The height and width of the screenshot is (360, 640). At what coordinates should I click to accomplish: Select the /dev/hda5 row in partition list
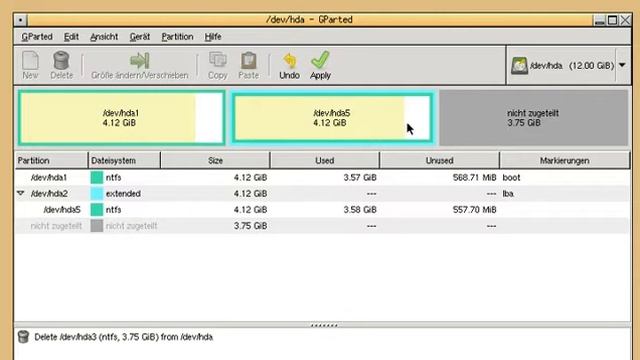point(322,210)
